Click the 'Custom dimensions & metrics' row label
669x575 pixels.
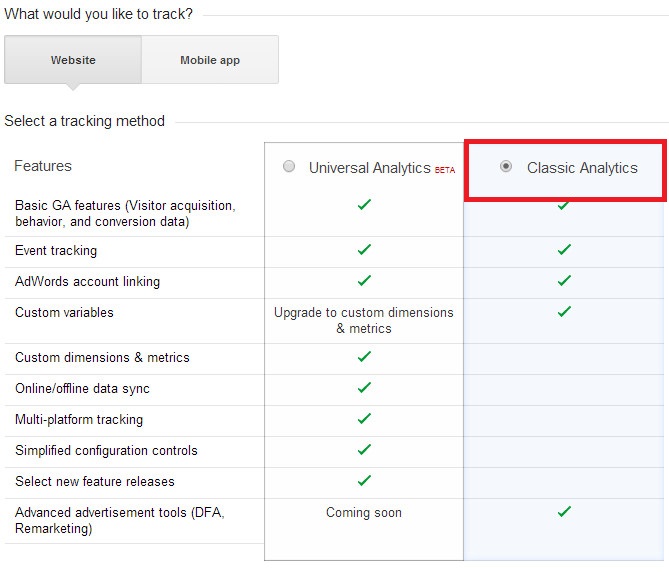pos(102,357)
